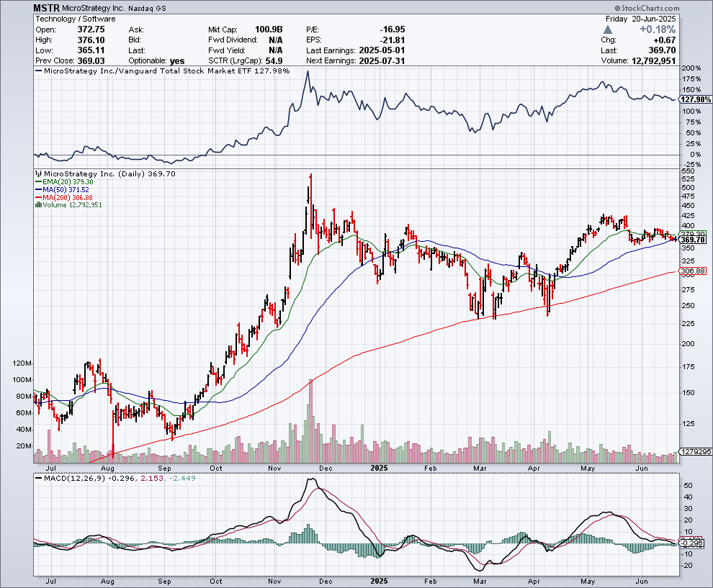Click the Next Earnings date 2025-07-31
This screenshot has height=588, width=713.
pyautogui.click(x=382, y=61)
